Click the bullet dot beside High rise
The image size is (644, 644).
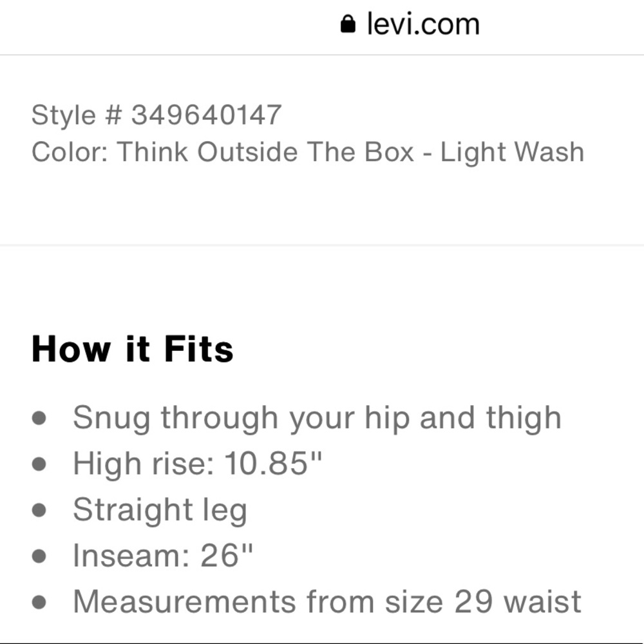(41, 464)
